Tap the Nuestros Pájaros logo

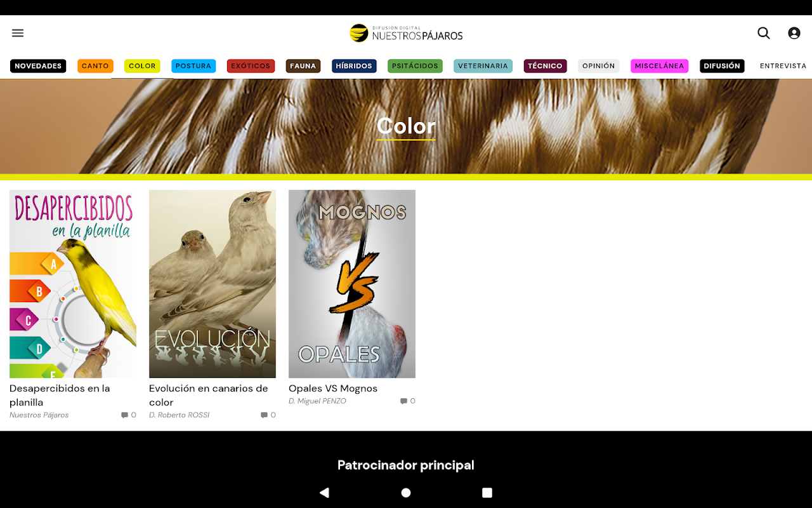click(406, 33)
